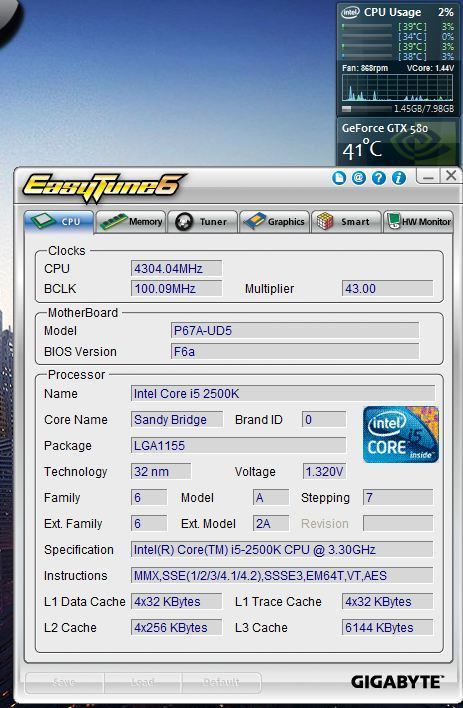
Task: Click the Intel logo in CPU Usage gadget
Action: 350,12
